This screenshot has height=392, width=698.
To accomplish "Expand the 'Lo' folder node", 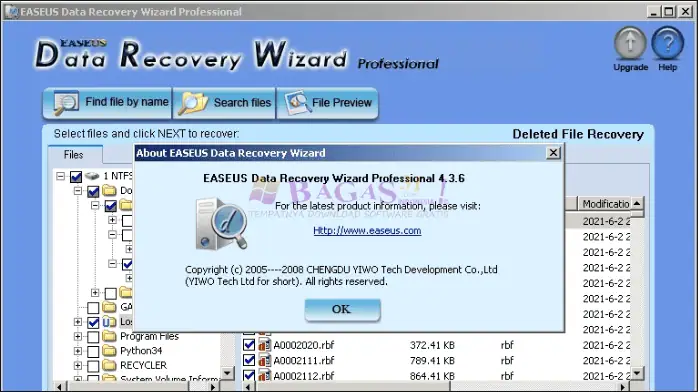I will [x=78, y=322].
